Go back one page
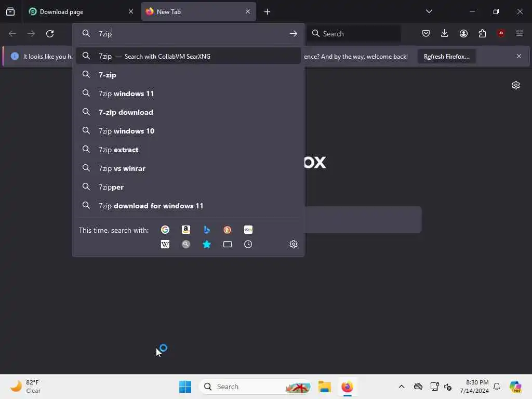This screenshot has width=532, height=399. pyautogui.click(x=12, y=34)
